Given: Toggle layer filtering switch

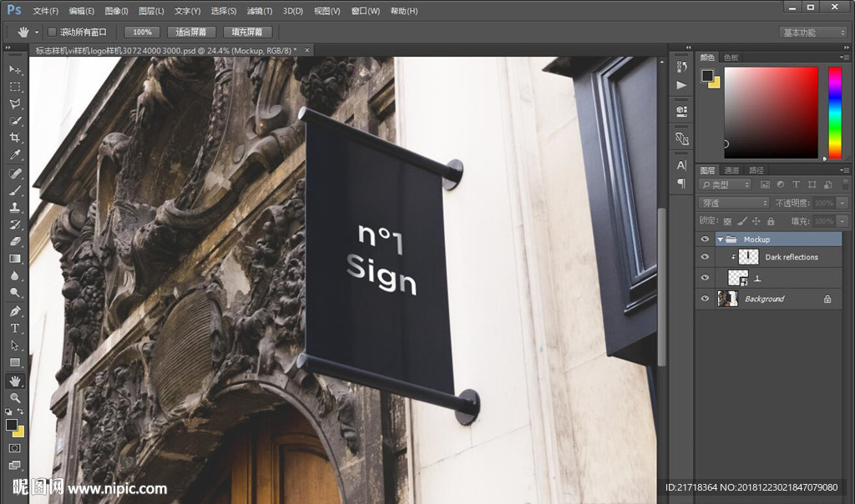Looking at the screenshot, I should pos(846,184).
